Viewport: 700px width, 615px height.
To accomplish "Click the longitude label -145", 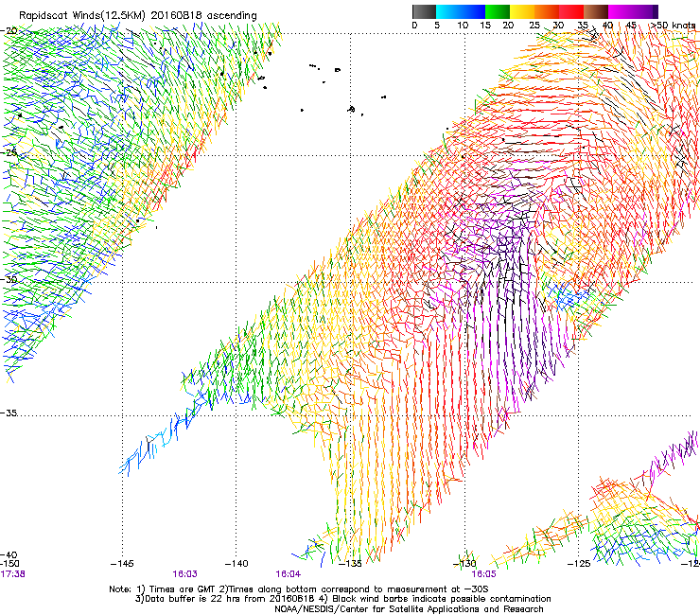I will point(122,564).
